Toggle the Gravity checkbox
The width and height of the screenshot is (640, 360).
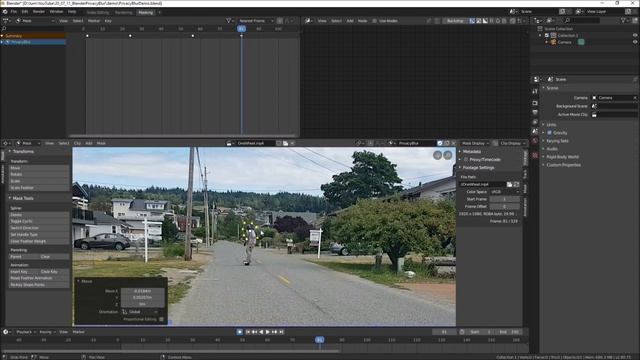(x=549, y=133)
